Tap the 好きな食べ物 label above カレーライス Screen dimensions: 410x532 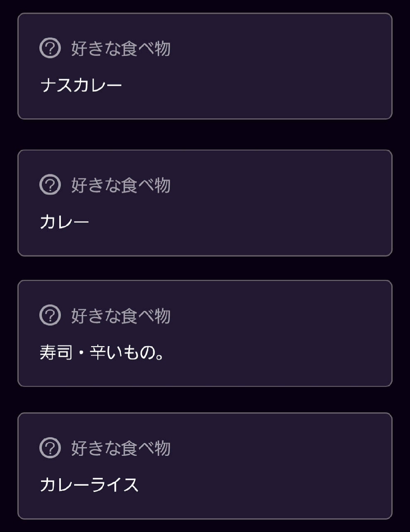point(121,448)
